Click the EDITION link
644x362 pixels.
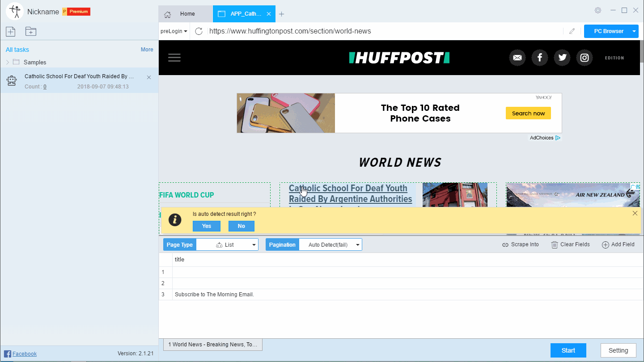point(614,58)
